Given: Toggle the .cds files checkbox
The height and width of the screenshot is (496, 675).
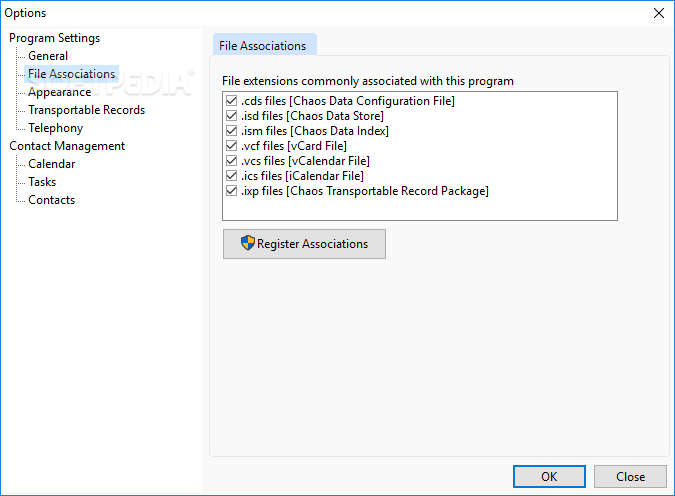Looking at the screenshot, I should tap(232, 101).
